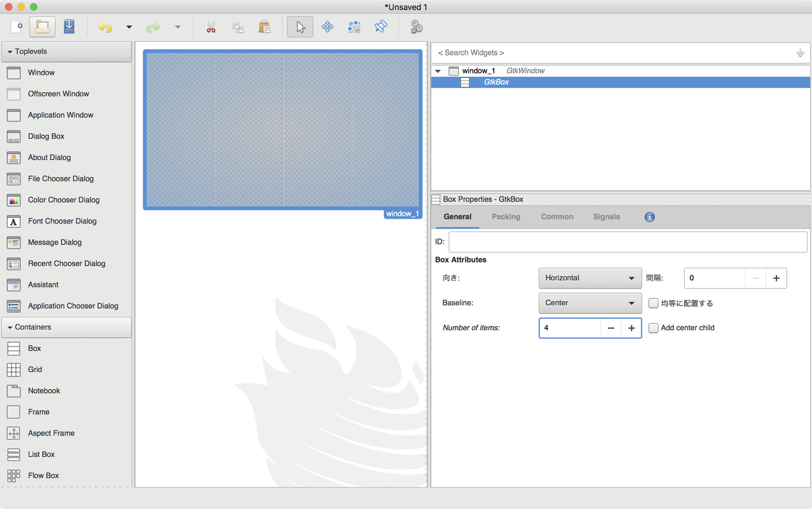Insert a Notebook container widget
This screenshot has width=812, height=509.
44,390
